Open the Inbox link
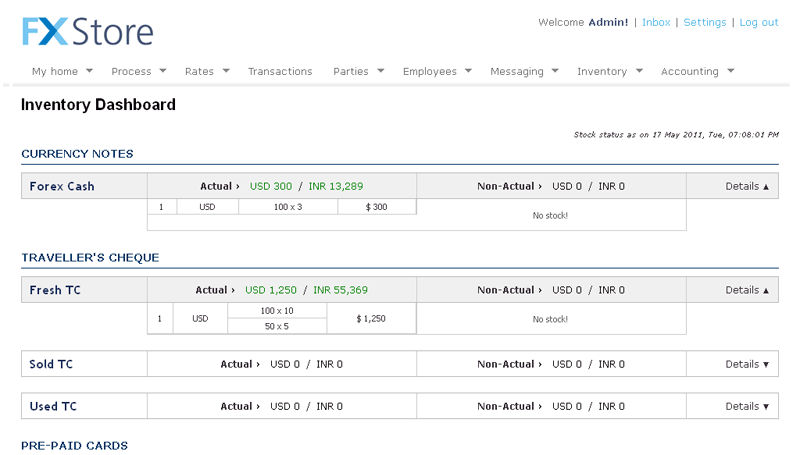This screenshot has height=455, width=800. pos(656,22)
